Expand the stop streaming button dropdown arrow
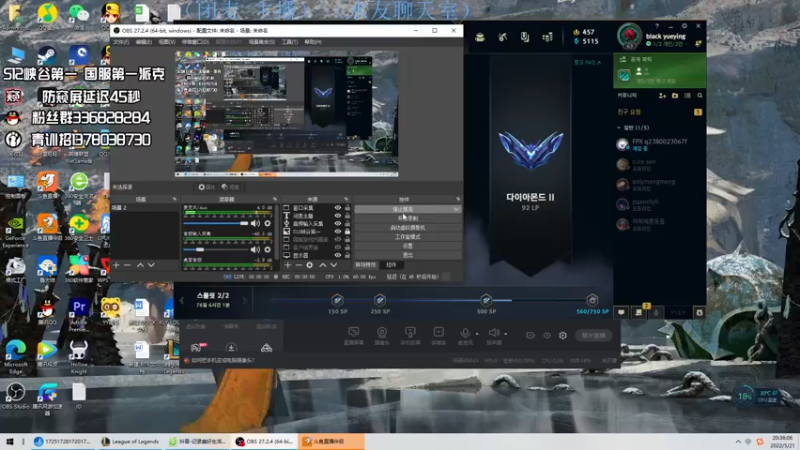Image resolution: width=800 pixels, height=450 pixels. (456, 209)
